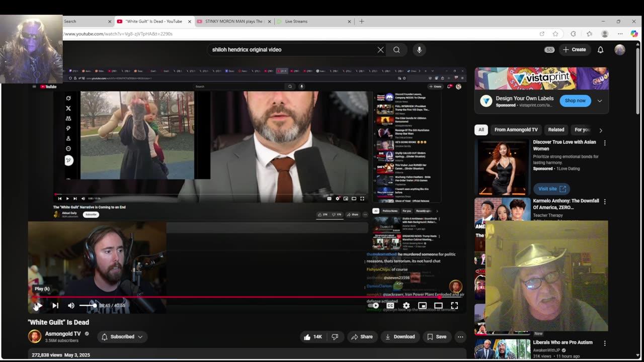644x362 pixels.
Task: Open the Discover True Love ad thumbnail
Action: [x=502, y=167]
